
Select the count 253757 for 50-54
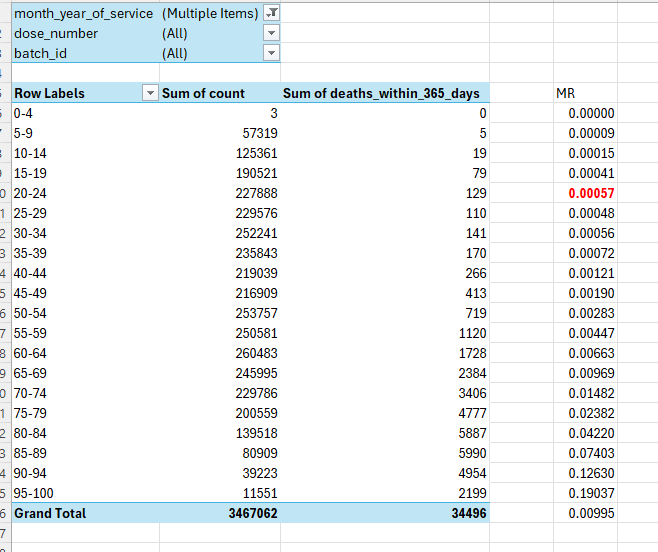pos(220,313)
